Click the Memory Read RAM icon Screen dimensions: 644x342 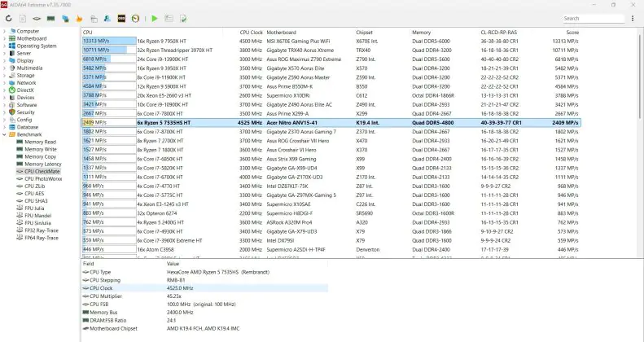(x=20, y=142)
